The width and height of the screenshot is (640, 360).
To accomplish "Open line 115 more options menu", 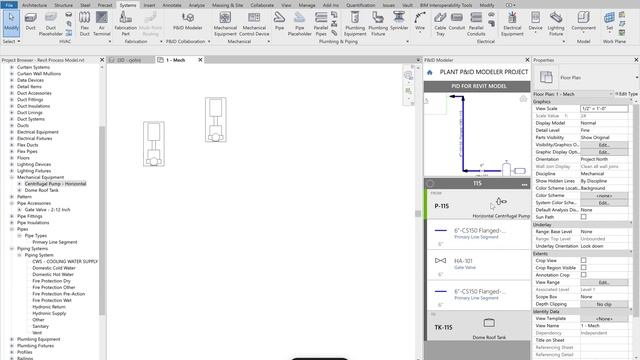I will click(x=524, y=184).
